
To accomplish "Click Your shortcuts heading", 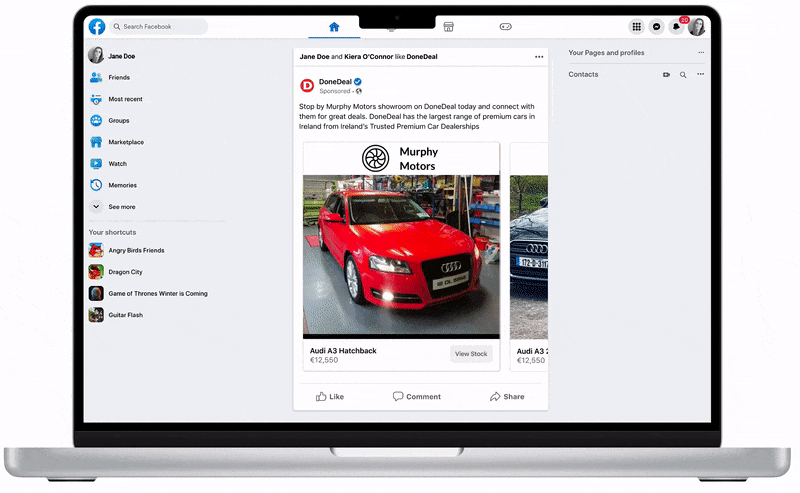I will click(x=112, y=232).
